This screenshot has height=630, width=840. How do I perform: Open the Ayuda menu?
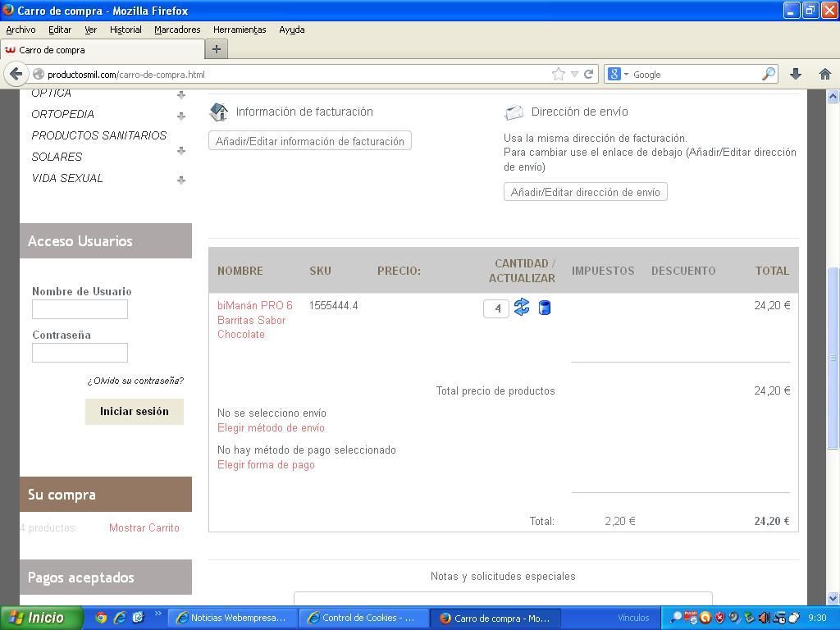pos(291,30)
